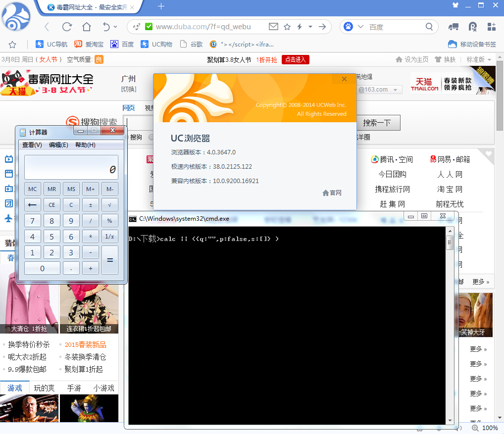Viewport: 504px width, 434px height.
Task: Open 查看(V) menu in calculator
Action: coord(32,145)
